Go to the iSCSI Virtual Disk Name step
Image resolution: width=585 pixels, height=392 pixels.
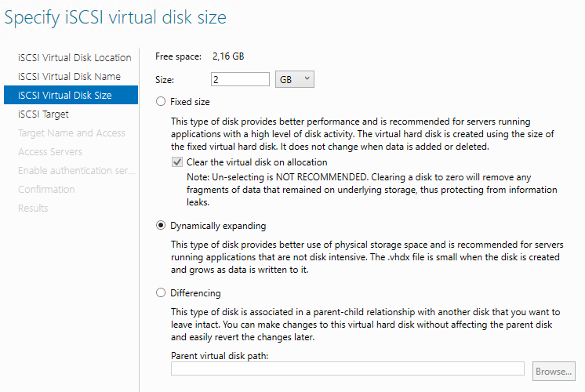(69, 77)
